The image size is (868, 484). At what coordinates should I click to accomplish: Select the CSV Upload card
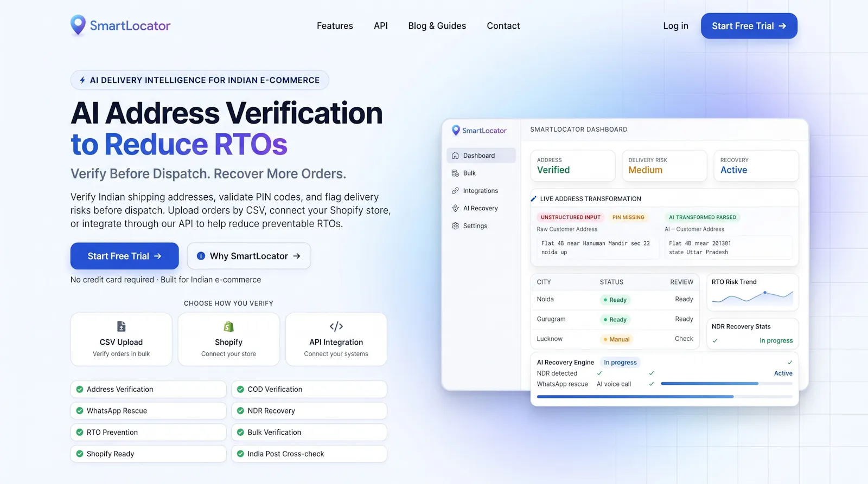coord(122,339)
